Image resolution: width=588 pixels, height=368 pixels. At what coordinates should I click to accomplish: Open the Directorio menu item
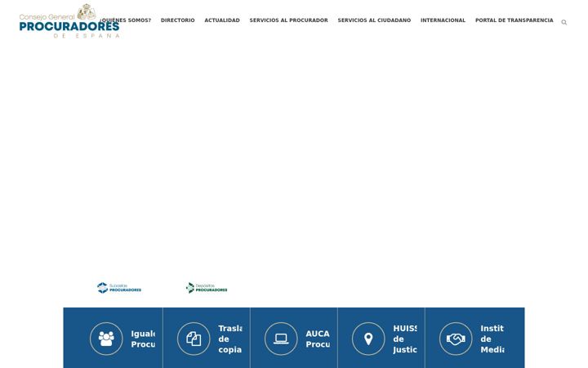[178, 20]
